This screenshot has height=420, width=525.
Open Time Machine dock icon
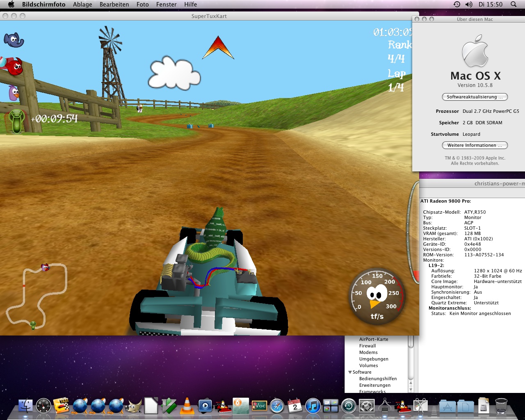pyautogui.click(x=349, y=406)
